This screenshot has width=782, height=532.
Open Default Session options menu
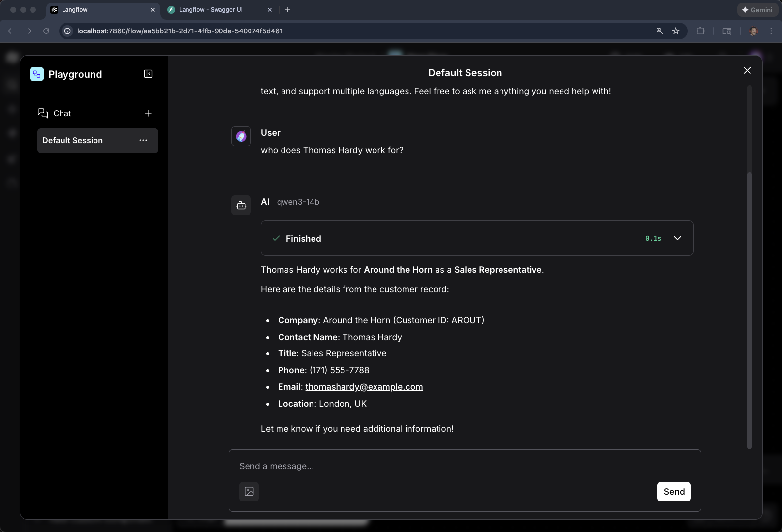pyautogui.click(x=143, y=140)
